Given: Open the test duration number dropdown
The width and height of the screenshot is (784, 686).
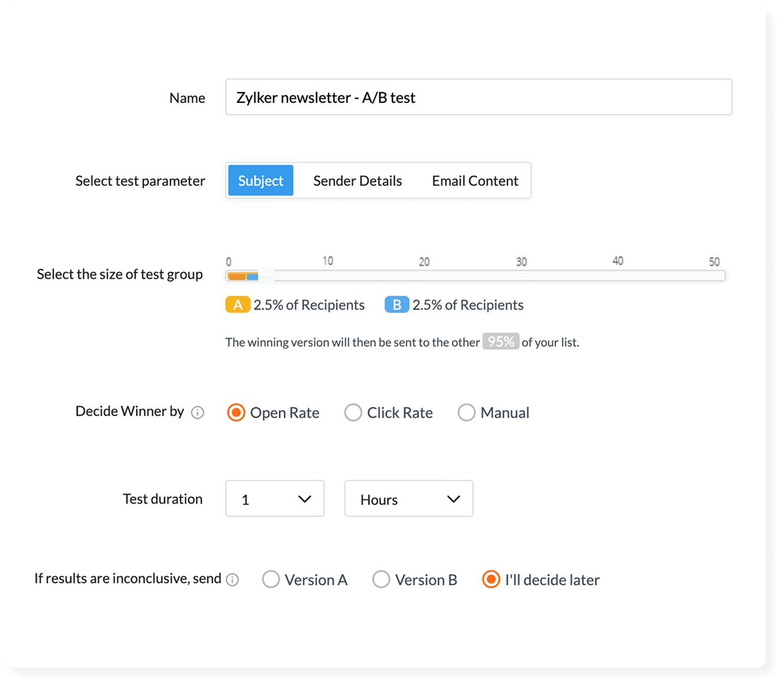Looking at the screenshot, I should tap(275, 499).
